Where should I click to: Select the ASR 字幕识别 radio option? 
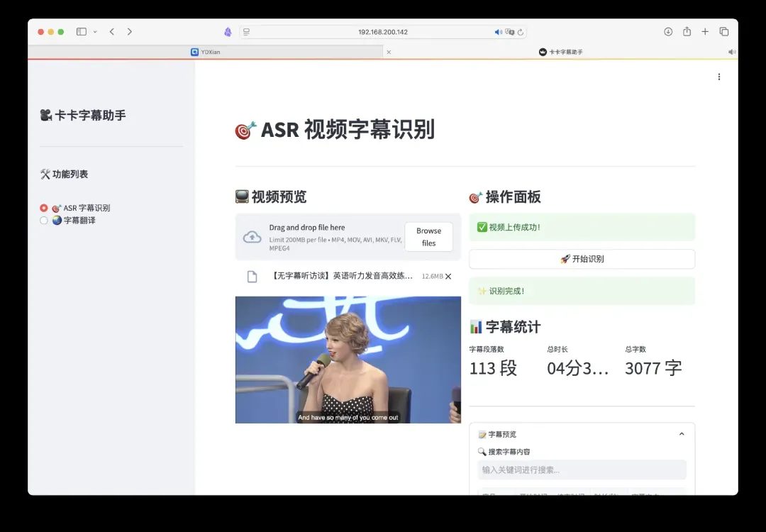pyautogui.click(x=44, y=208)
